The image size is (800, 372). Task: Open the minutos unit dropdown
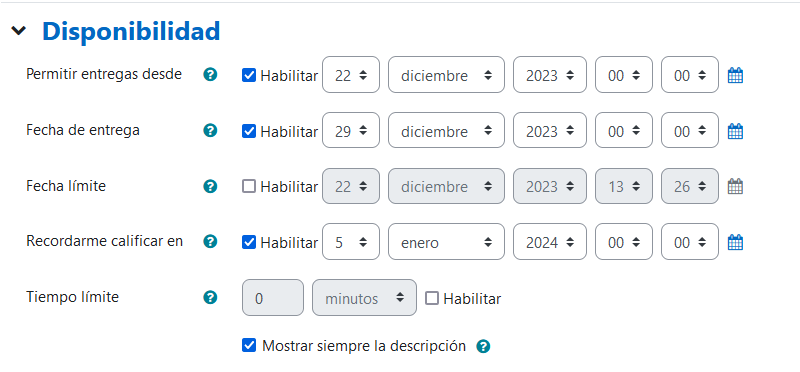pos(364,297)
